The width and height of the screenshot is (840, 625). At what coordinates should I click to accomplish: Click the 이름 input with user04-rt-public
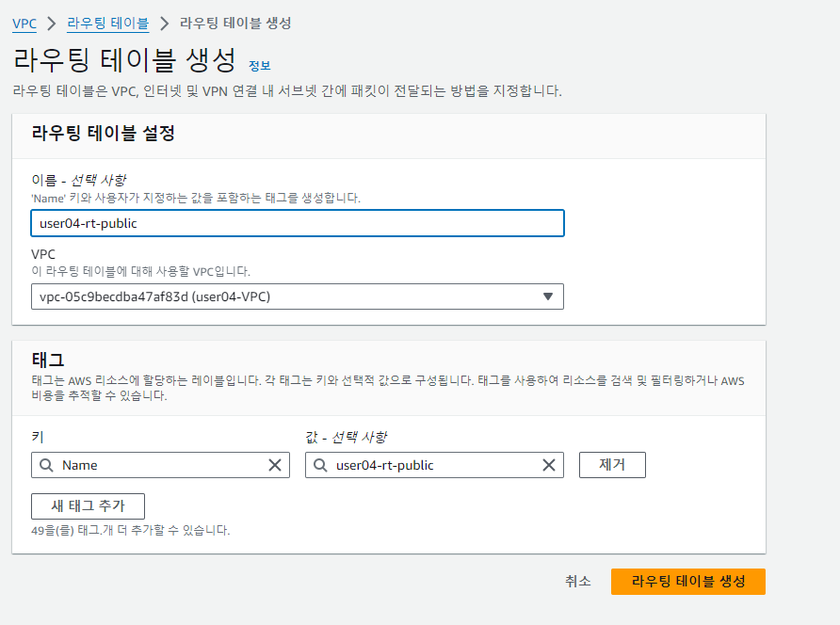click(298, 223)
